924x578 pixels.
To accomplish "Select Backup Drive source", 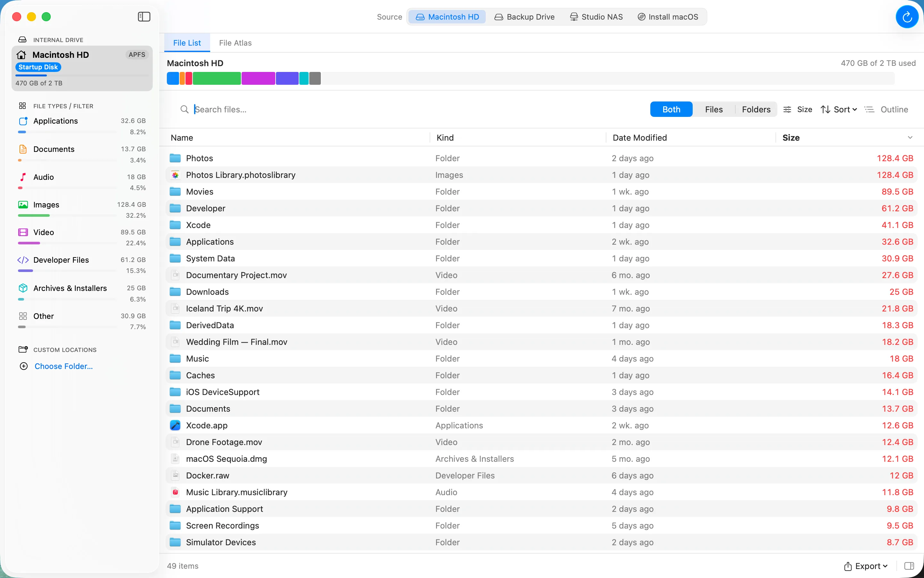I will coord(524,17).
